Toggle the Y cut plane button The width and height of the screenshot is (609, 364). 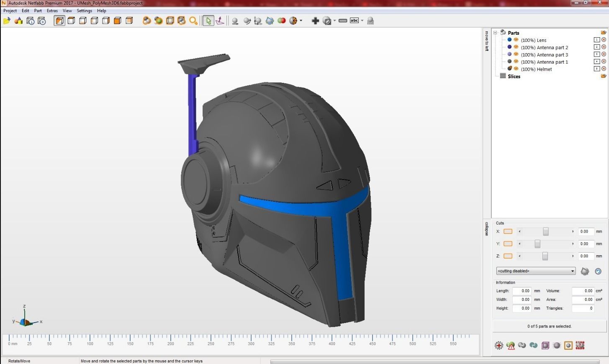click(508, 244)
